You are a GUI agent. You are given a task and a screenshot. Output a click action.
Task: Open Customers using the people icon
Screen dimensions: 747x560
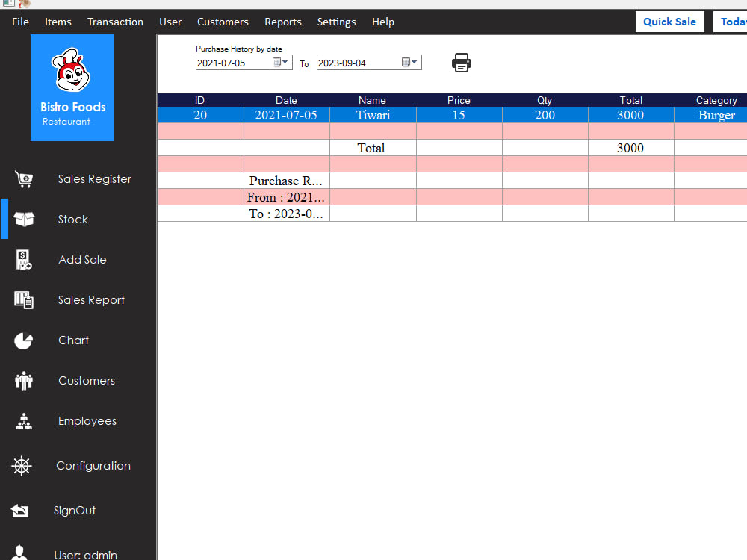(x=23, y=380)
